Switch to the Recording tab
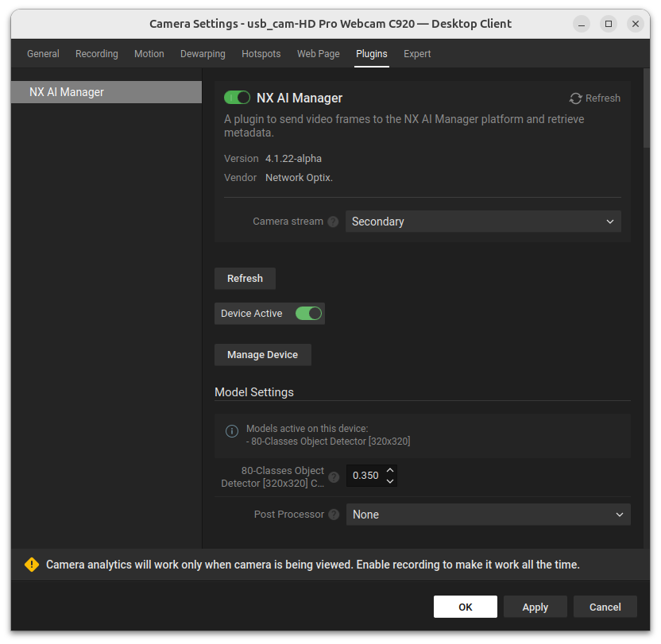The image size is (661, 644). coord(97,54)
